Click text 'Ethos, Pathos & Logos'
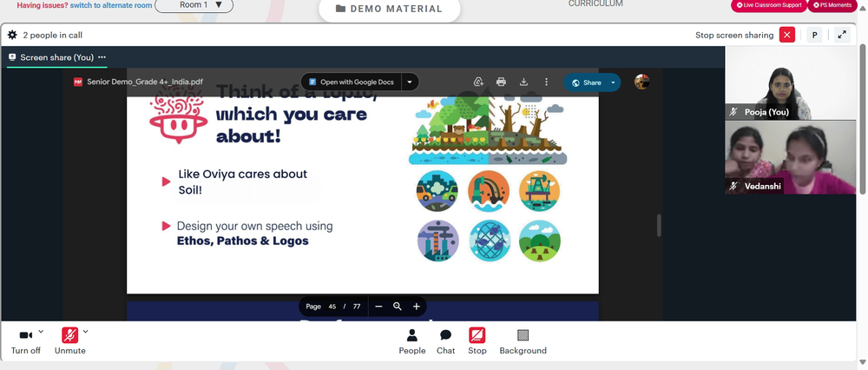Screen dimensions: 868x370 tap(242, 241)
